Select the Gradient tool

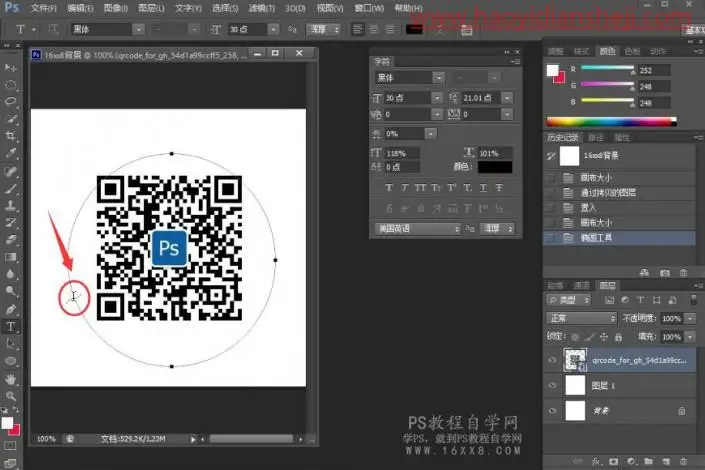click(10, 257)
